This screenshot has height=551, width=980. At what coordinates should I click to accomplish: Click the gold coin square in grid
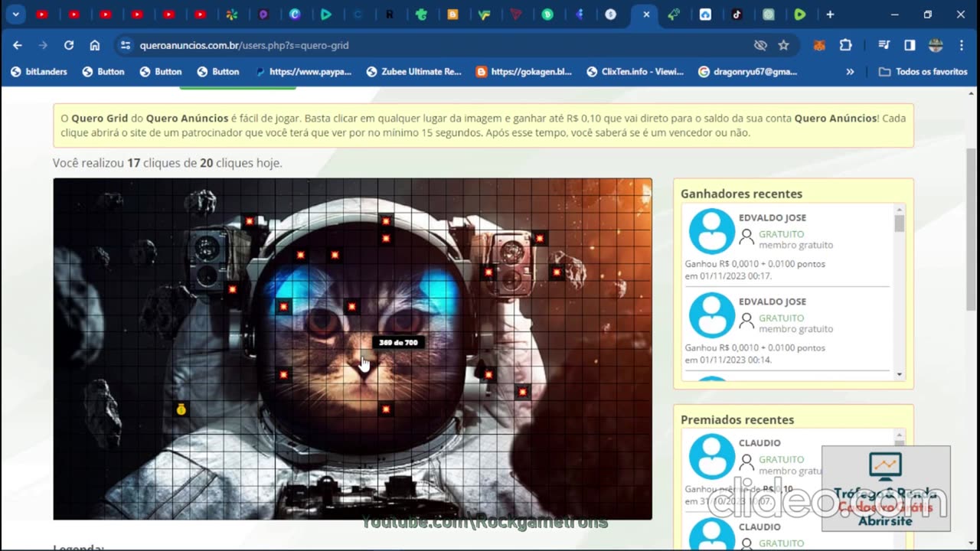pyautogui.click(x=181, y=409)
